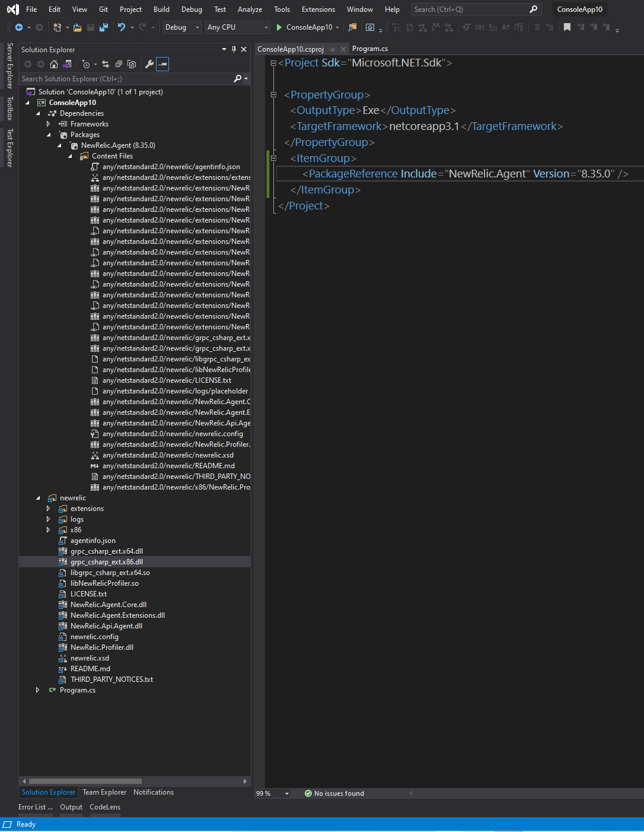Click the Pending Changes Filter clock icon
This screenshot has height=832, width=644.
86,64
